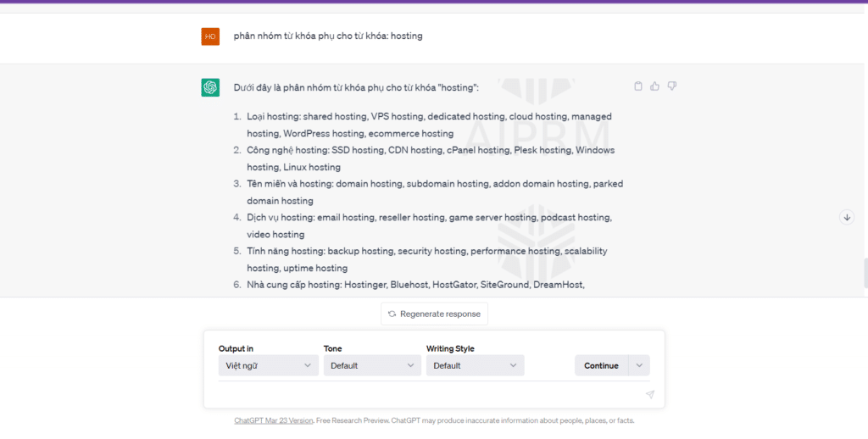Click the 'Tone' label

pos(332,349)
